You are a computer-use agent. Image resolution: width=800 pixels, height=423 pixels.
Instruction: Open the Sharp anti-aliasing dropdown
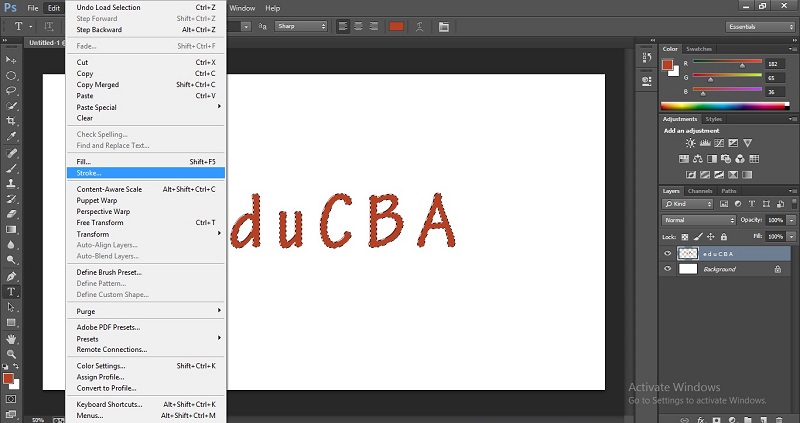[301, 26]
